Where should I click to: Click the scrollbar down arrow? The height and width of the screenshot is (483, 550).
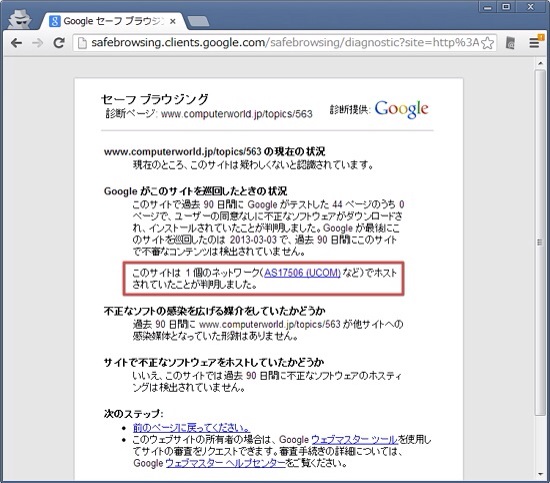[540, 475]
